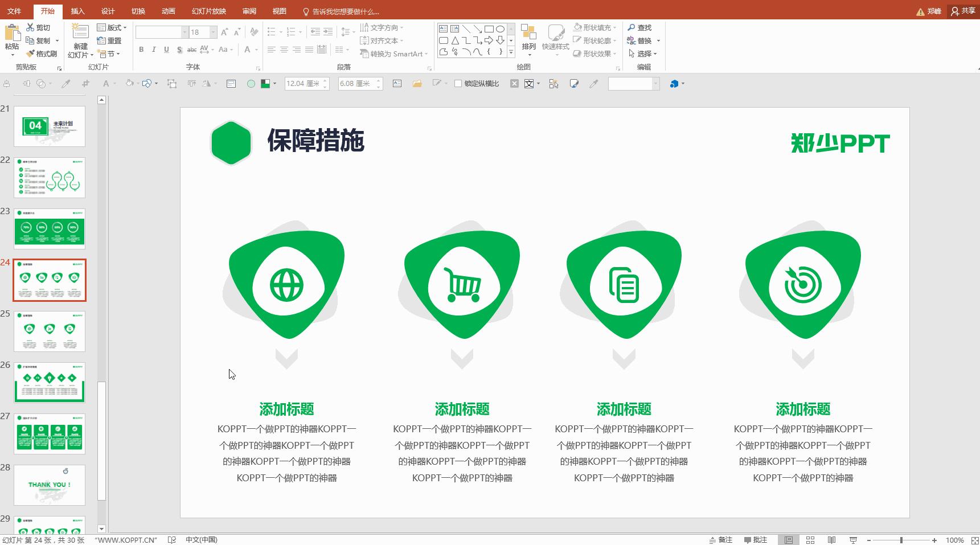The image size is (980, 545).
Task: Select the Format Painter tool
Action: (44, 54)
